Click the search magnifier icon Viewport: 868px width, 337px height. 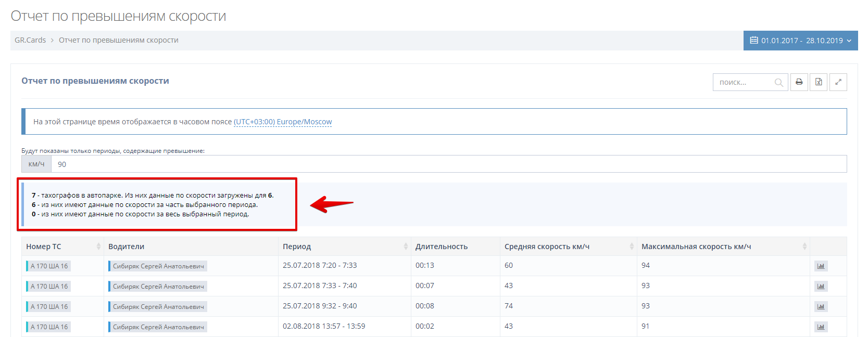point(778,83)
